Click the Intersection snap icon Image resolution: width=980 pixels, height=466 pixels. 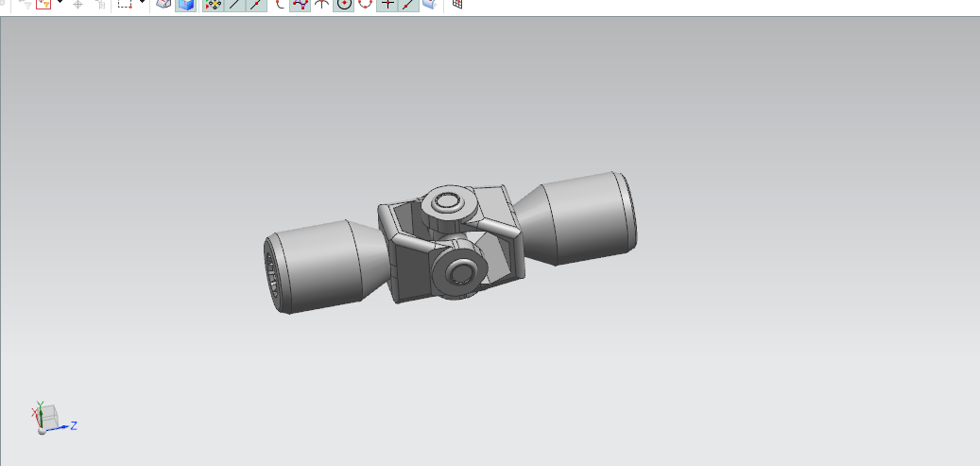coord(321,4)
